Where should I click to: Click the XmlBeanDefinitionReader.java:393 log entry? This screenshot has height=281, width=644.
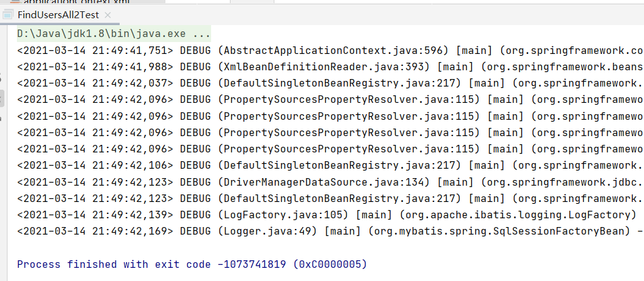point(330,67)
